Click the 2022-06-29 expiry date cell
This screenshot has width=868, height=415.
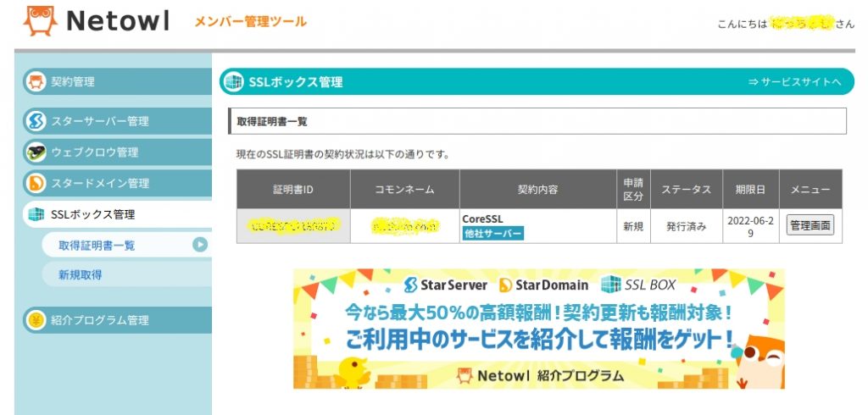coord(751,226)
